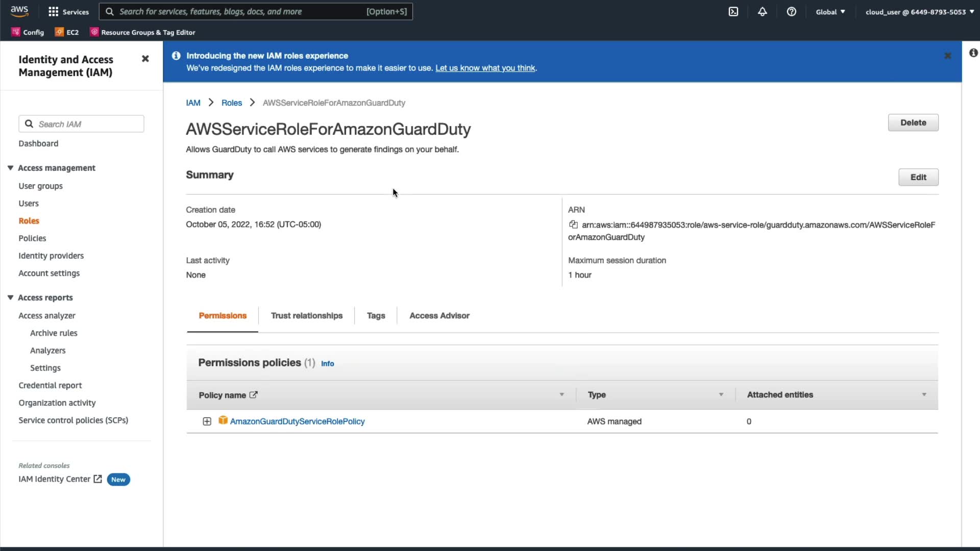This screenshot has height=551, width=980.
Task: Click the Delete role button
Action: tap(913, 122)
